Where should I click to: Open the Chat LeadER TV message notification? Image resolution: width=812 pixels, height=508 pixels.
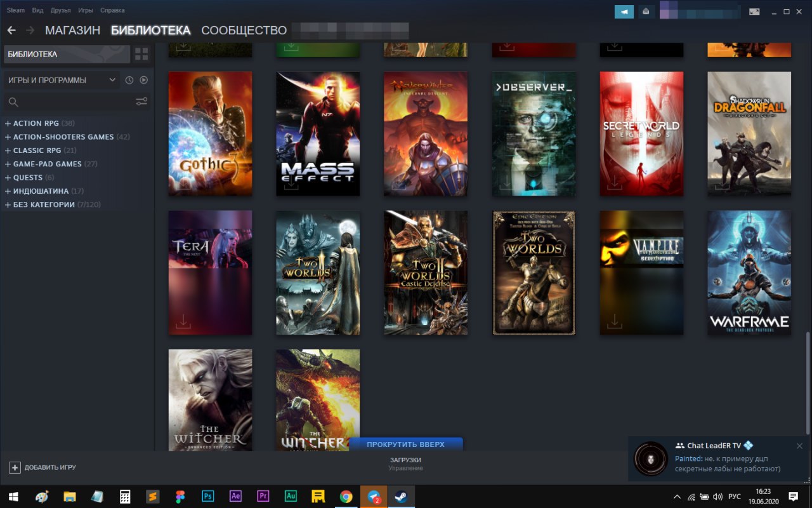tap(719, 459)
